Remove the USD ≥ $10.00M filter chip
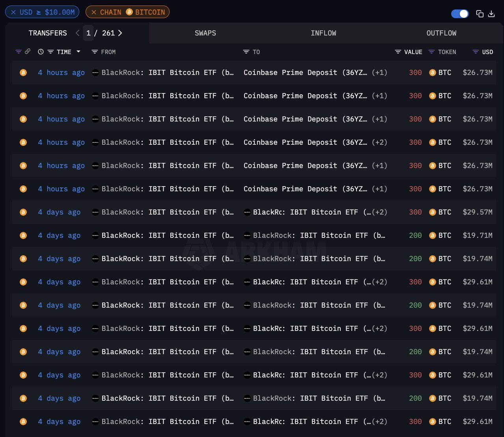504x437 pixels. pyautogui.click(x=13, y=12)
